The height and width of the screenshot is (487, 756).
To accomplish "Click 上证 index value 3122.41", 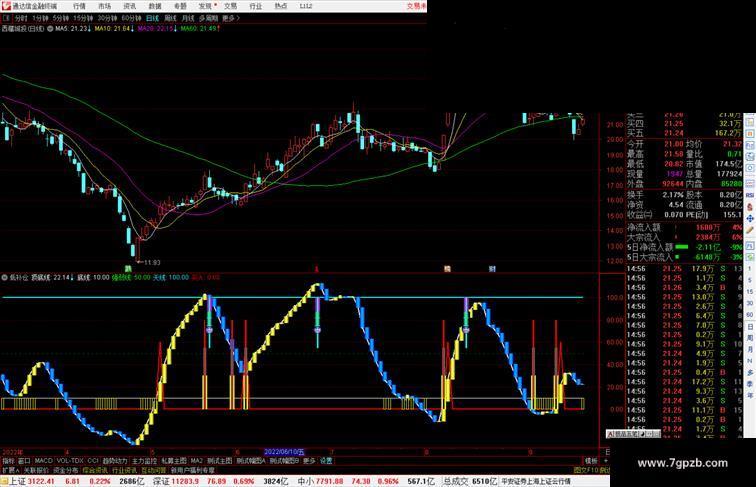I will click(x=41, y=481).
